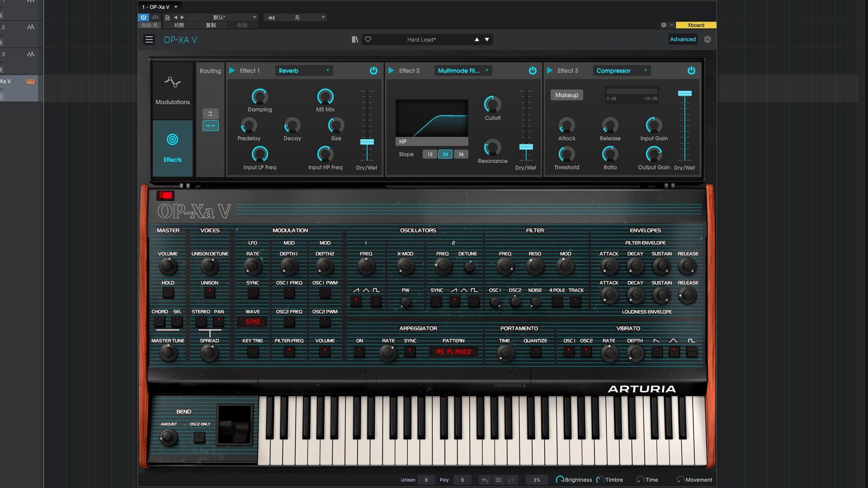868x488 pixels.
Task: Toggle the filter 4 POLE switch
Action: pyautogui.click(x=557, y=302)
